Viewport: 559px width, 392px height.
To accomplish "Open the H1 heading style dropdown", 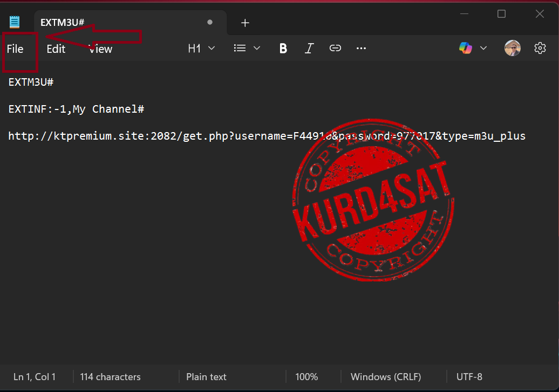I will [x=201, y=48].
